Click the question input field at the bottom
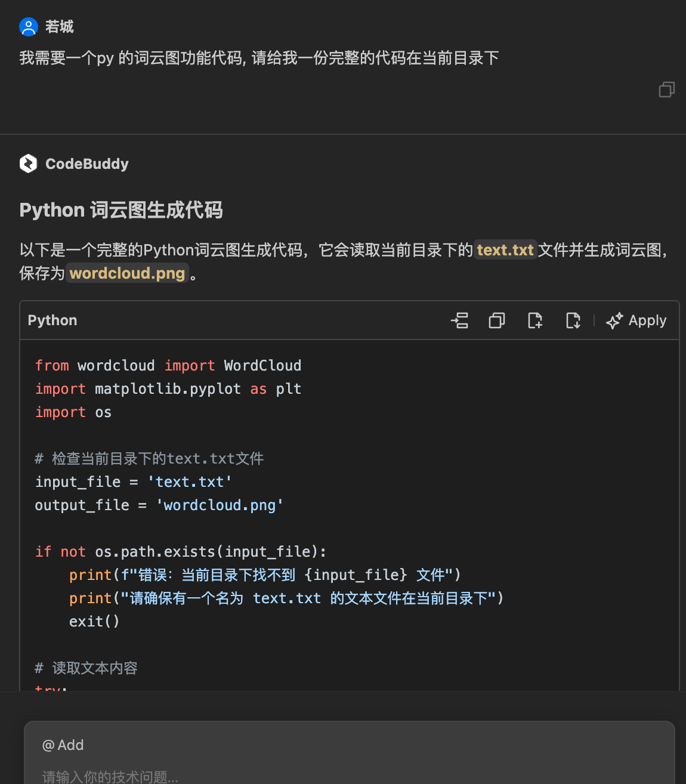The width and height of the screenshot is (686, 784). click(239, 776)
